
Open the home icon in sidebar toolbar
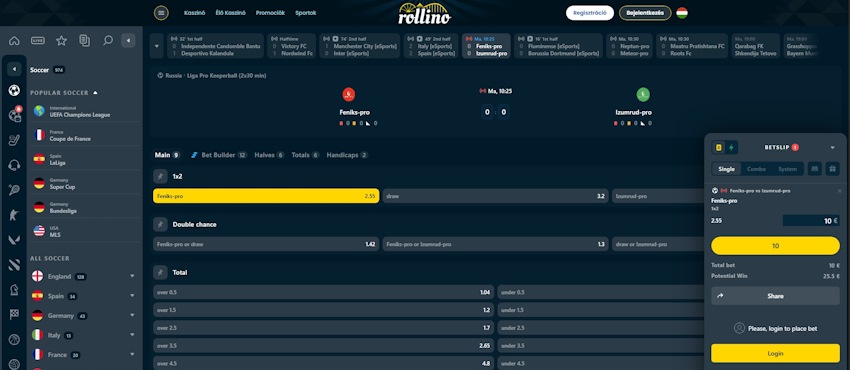pos(14,41)
